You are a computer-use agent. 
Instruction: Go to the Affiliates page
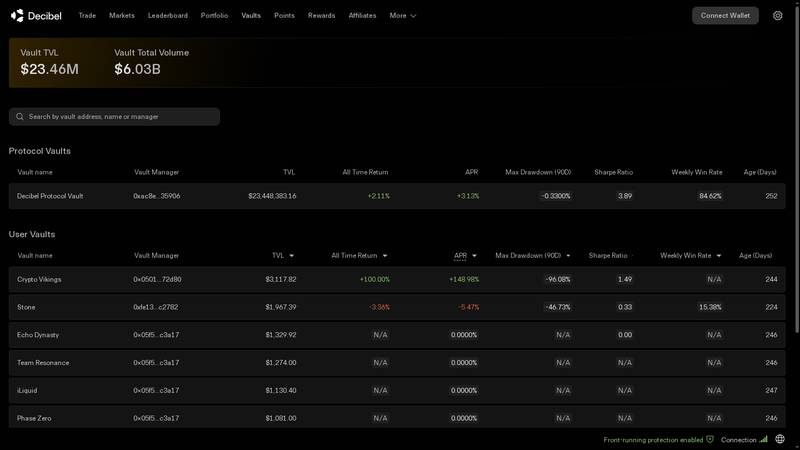click(x=362, y=16)
